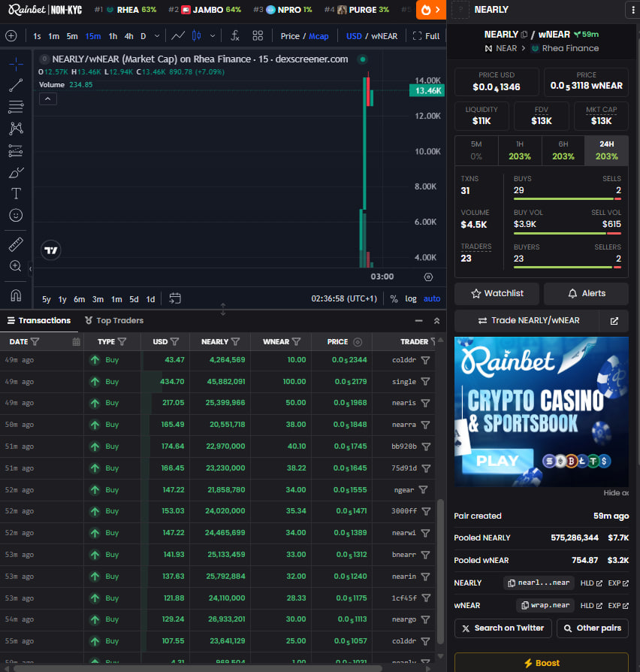Open the emoji icons tool
The image size is (640, 672).
tap(16, 215)
